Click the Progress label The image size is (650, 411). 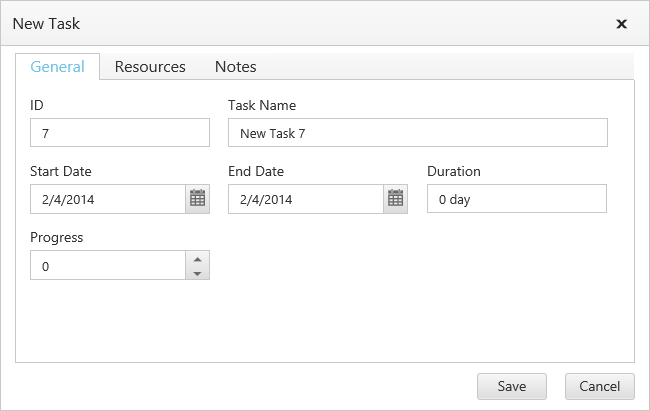[57, 237]
